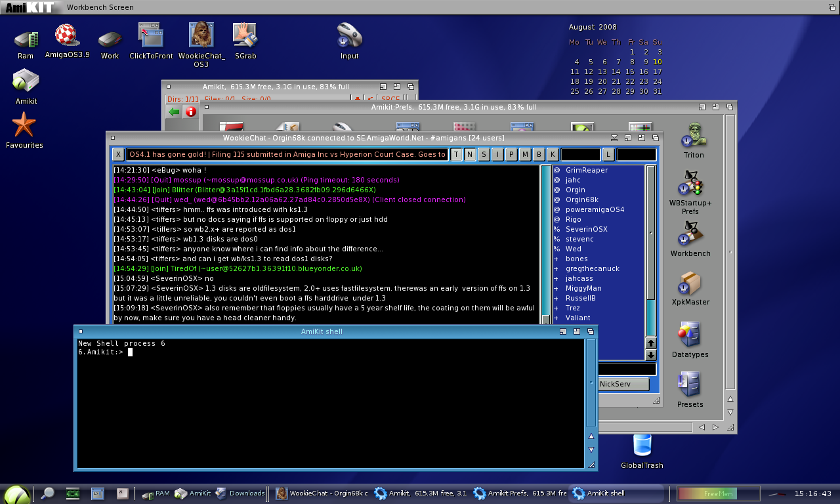Toggle channel mode I in WookieChat
Screen dimensions: 840x504
498,154
